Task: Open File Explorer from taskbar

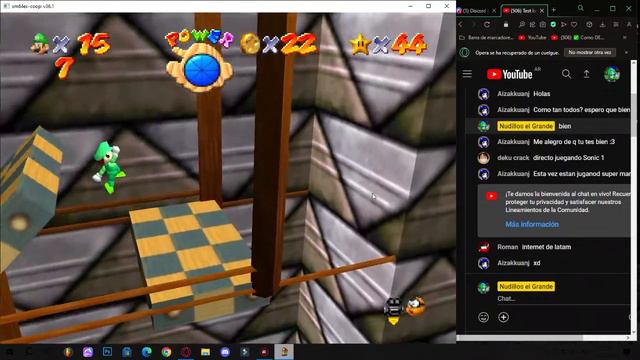Action: click(x=205, y=351)
